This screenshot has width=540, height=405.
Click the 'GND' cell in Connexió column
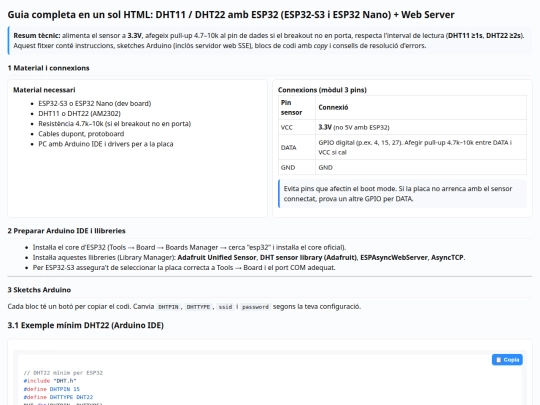coord(421,167)
